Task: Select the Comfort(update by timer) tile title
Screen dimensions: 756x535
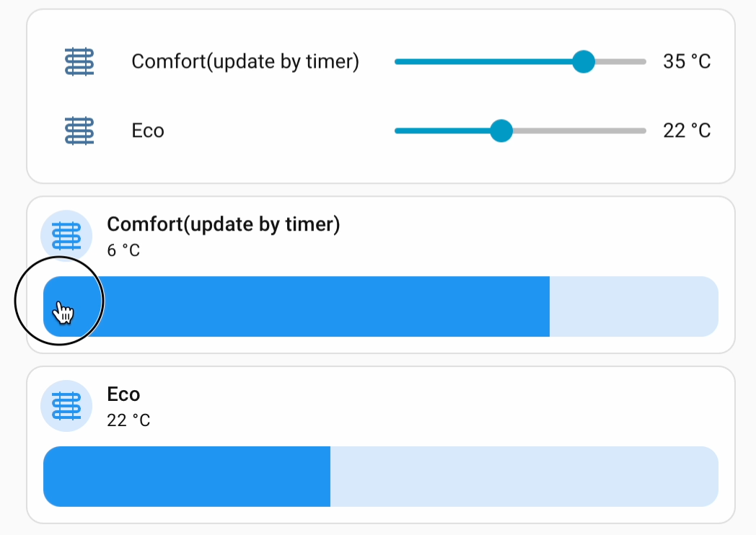Action: (223, 224)
